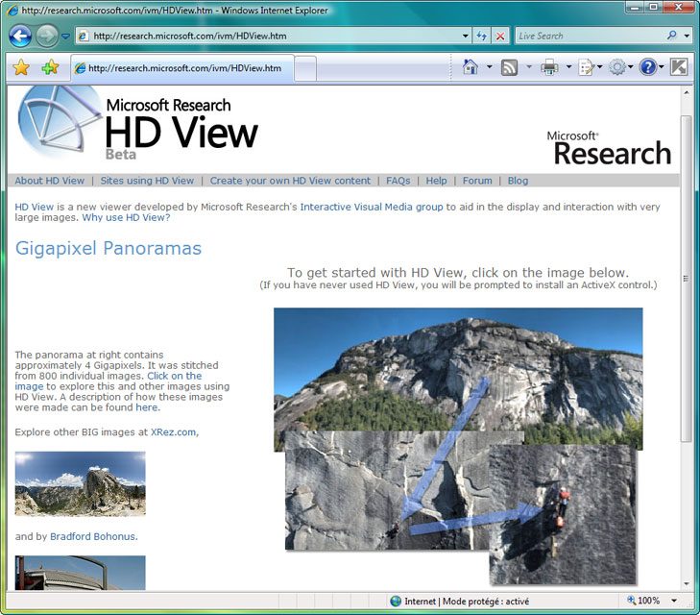The width and height of the screenshot is (700, 615).
Task: Click the Print icon
Action: (x=549, y=67)
